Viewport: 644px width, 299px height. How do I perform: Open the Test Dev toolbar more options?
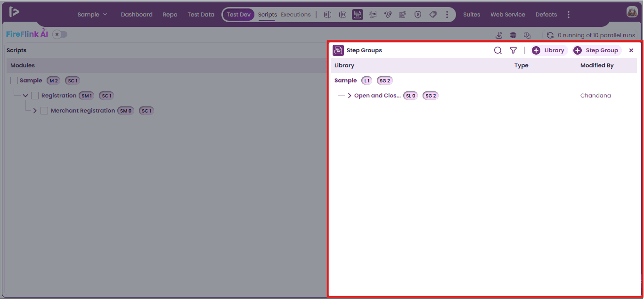tap(447, 15)
